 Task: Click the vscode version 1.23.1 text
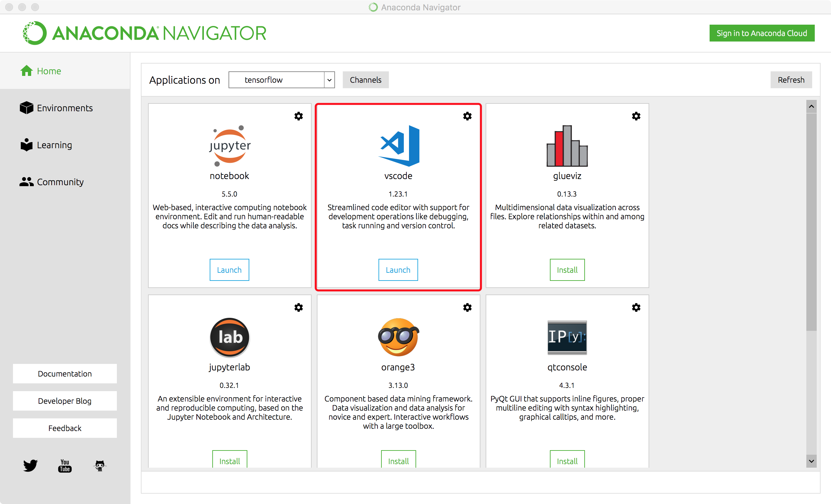point(398,194)
